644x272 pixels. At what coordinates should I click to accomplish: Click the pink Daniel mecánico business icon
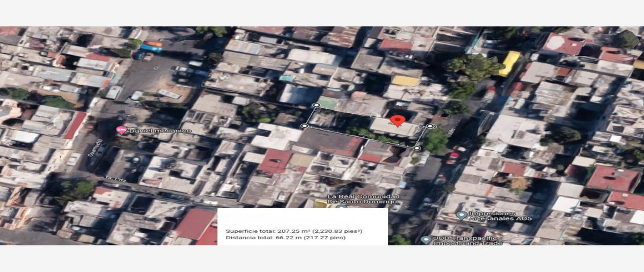(x=121, y=130)
